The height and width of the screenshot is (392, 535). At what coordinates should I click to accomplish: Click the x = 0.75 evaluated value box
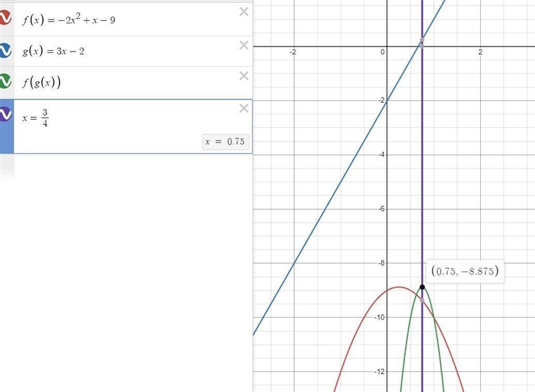click(x=225, y=142)
